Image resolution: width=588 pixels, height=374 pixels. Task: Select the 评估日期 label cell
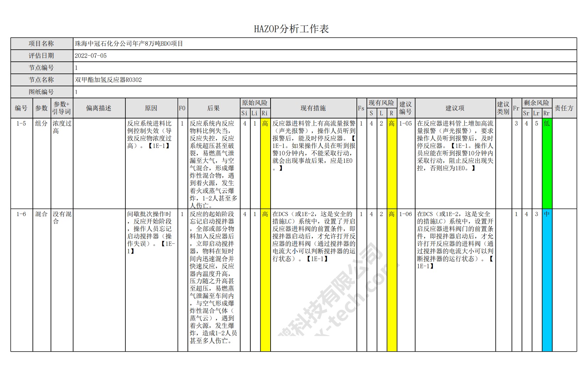coord(42,56)
